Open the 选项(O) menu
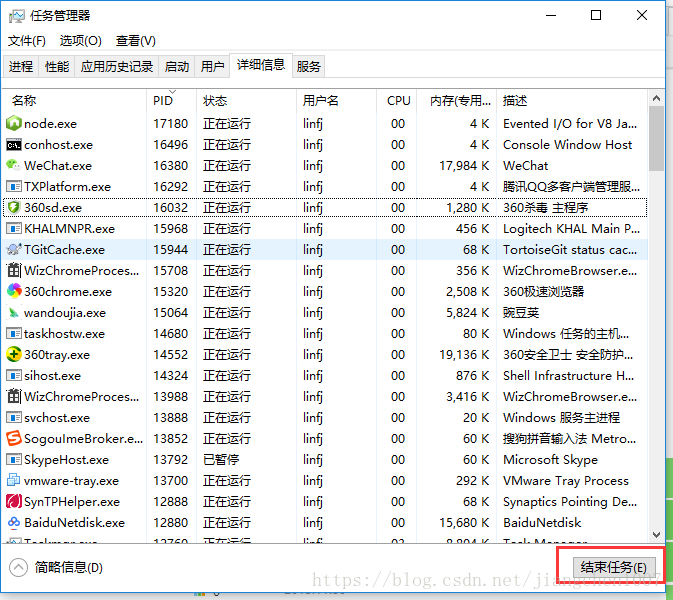Viewport: 673px width, 600px height. click(81, 41)
